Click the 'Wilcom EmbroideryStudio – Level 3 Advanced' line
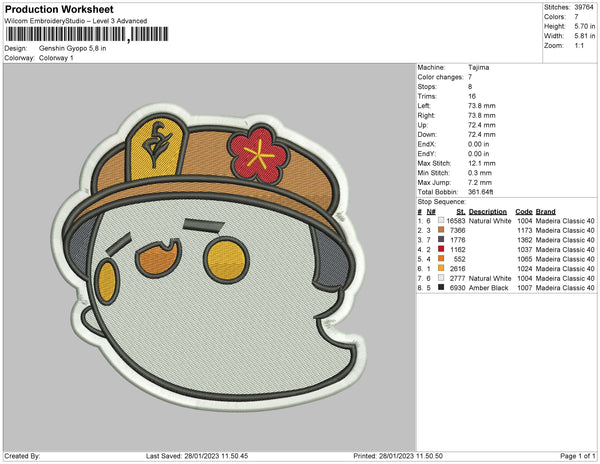The width and height of the screenshot is (600, 464). pyautogui.click(x=76, y=21)
